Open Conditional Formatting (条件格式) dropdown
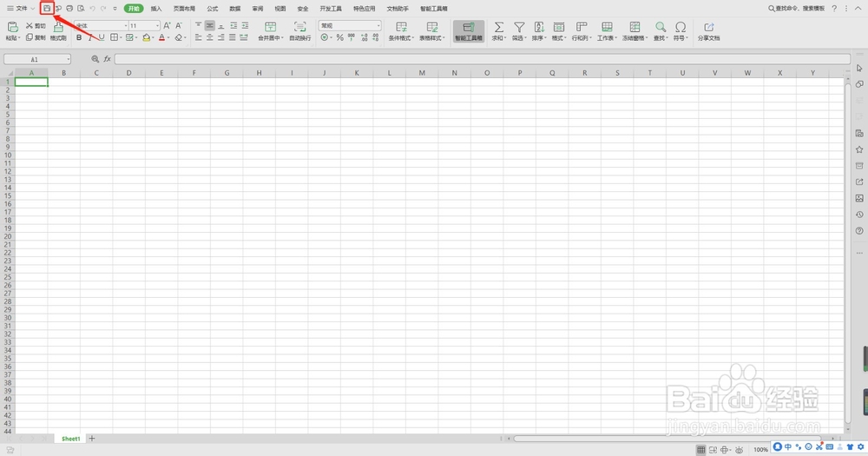This screenshot has width=868, height=456. (401, 31)
